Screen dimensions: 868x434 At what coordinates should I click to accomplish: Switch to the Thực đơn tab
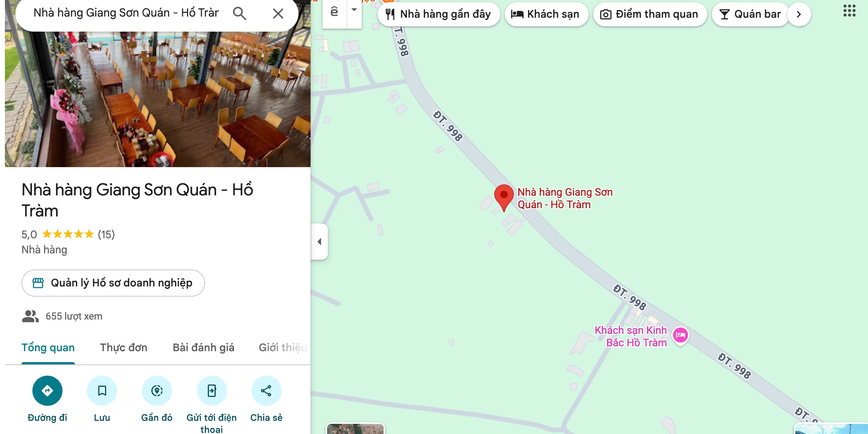[x=123, y=347]
